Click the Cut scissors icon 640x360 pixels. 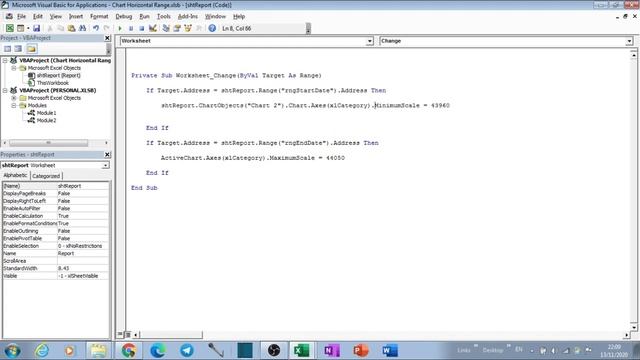point(50,28)
